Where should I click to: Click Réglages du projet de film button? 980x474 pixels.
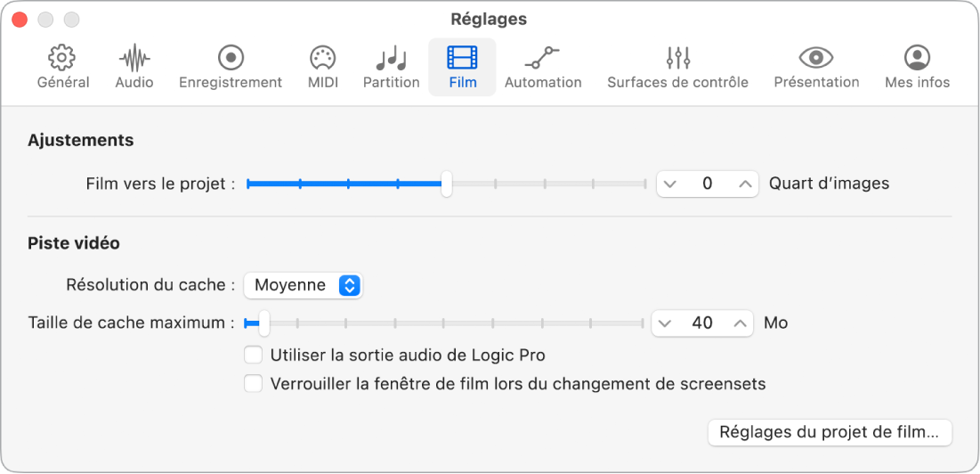pyautogui.click(x=830, y=433)
